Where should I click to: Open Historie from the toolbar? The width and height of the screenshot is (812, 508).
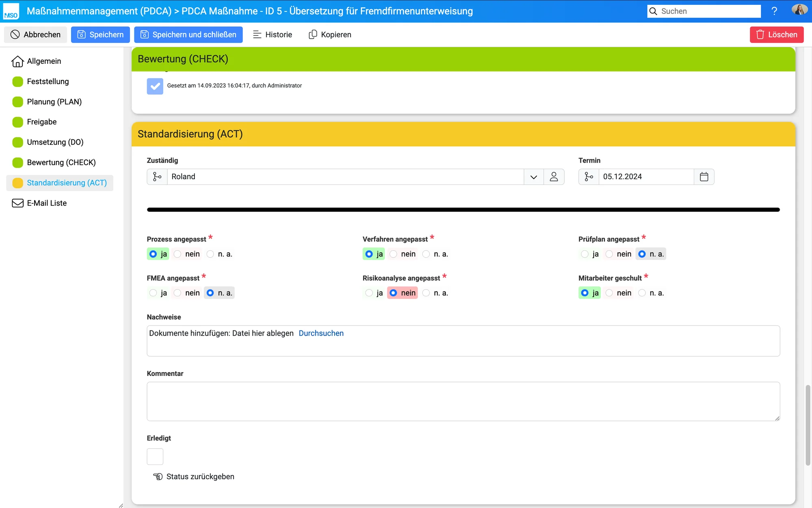coord(272,35)
